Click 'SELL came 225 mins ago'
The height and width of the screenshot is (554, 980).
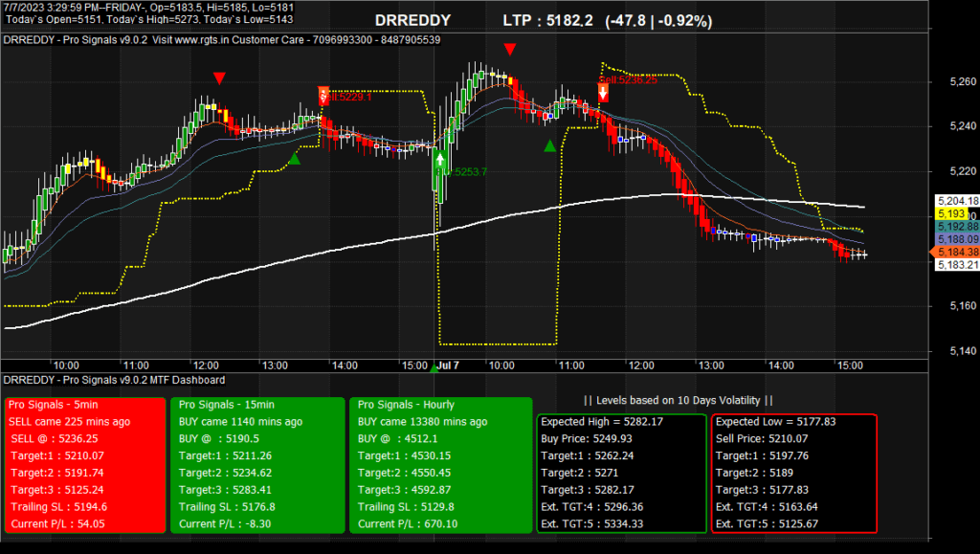[x=69, y=422]
